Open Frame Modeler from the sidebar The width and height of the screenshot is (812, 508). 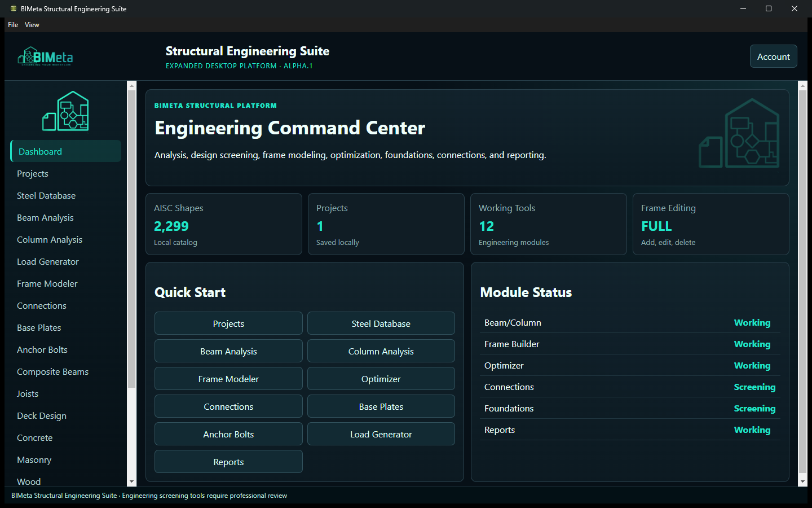tap(66, 283)
